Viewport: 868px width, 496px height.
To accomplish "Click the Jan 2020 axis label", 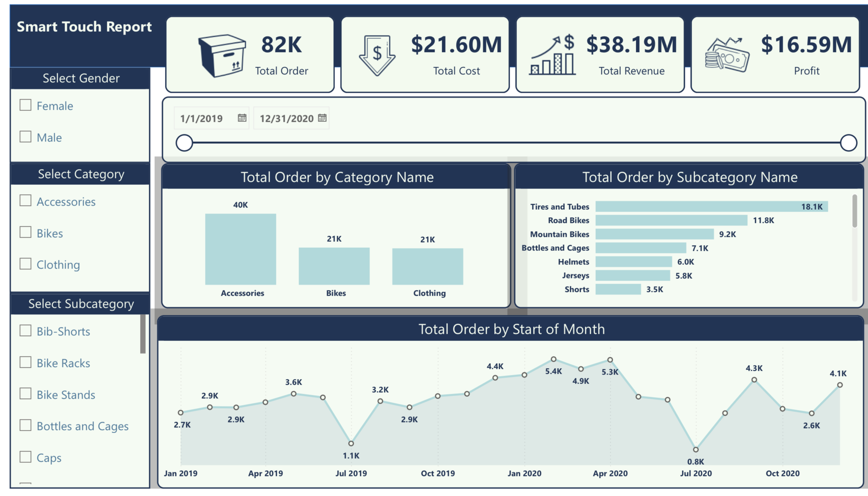I will (524, 473).
